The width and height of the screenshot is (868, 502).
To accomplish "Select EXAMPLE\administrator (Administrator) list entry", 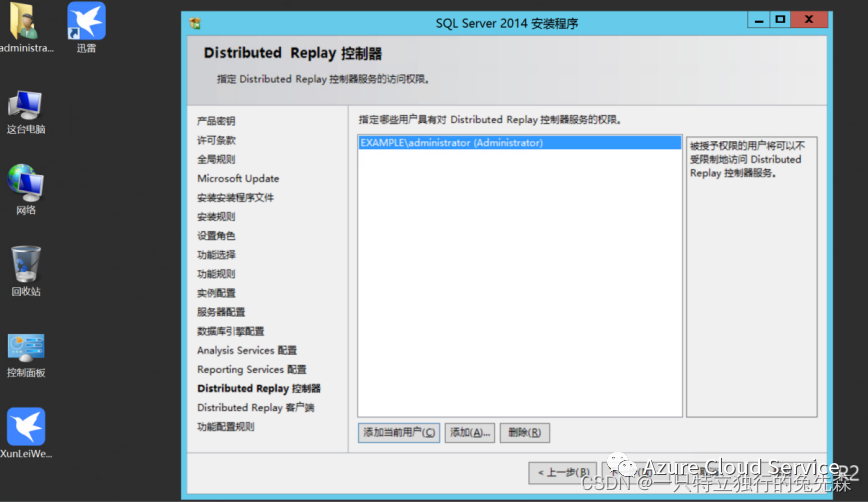I will click(519, 143).
